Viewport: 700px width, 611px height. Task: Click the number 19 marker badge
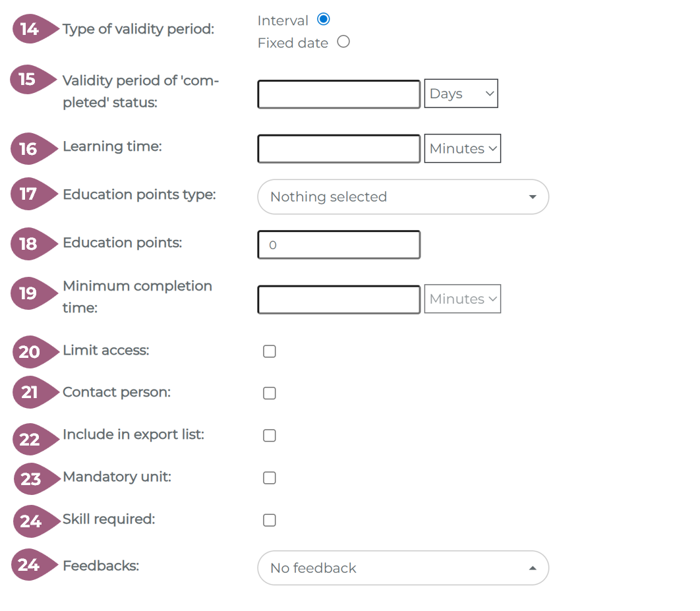pyautogui.click(x=28, y=293)
